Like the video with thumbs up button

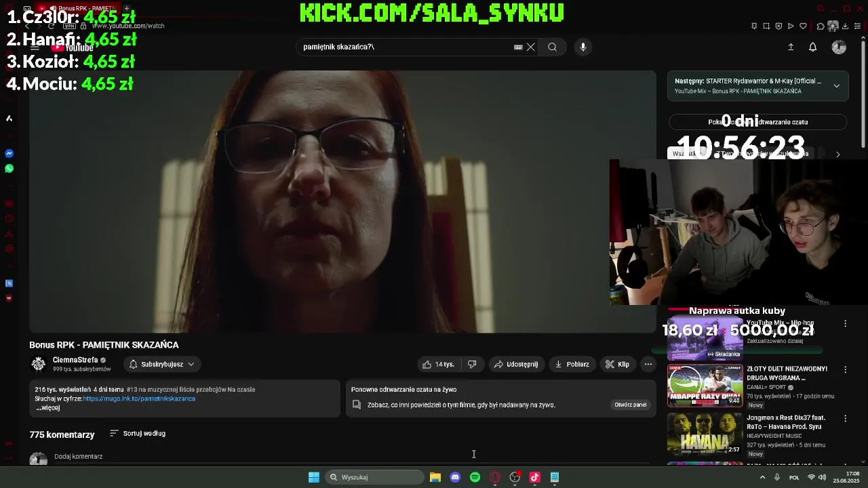tap(438, 364)
